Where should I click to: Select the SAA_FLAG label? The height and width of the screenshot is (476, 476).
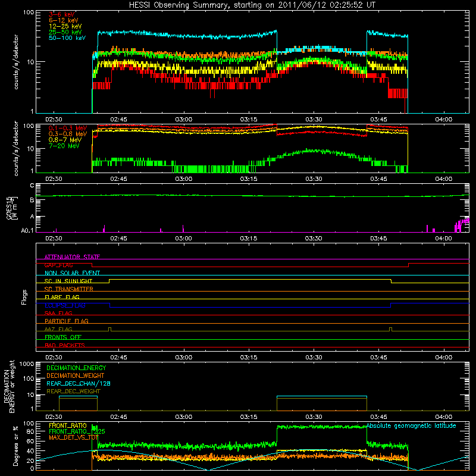[58, 313]
